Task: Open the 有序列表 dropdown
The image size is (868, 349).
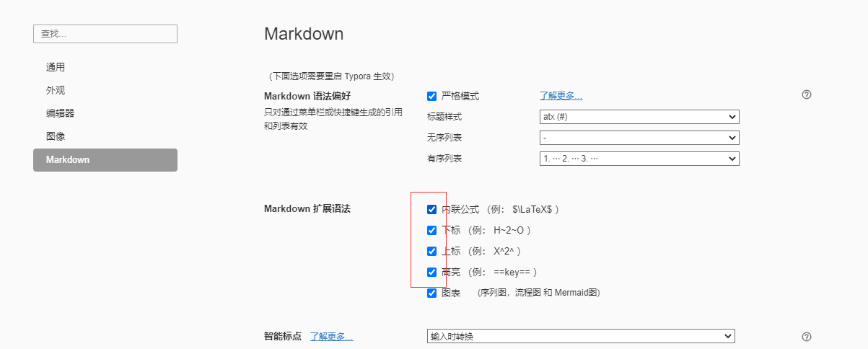Action: click(x=639, y=159)
